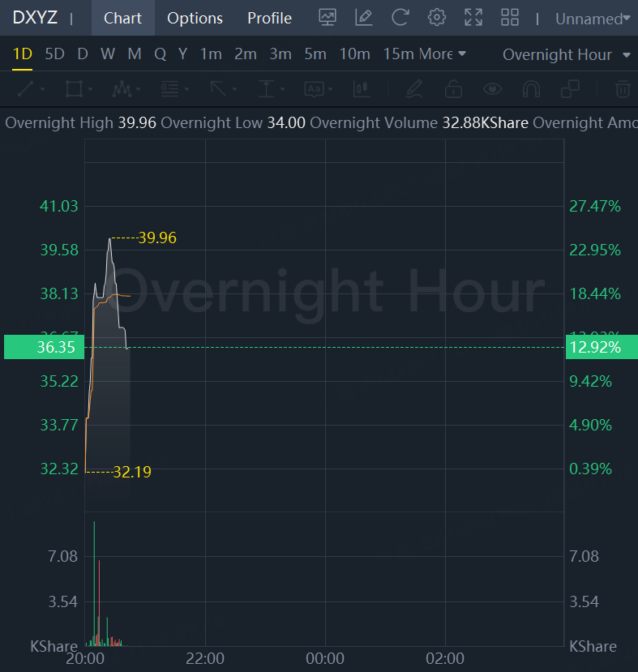Image resolution: width=638 pixels, height=672 pixels.
Task: Click the candlestick chart marker tool
Action: click(362, 89)
